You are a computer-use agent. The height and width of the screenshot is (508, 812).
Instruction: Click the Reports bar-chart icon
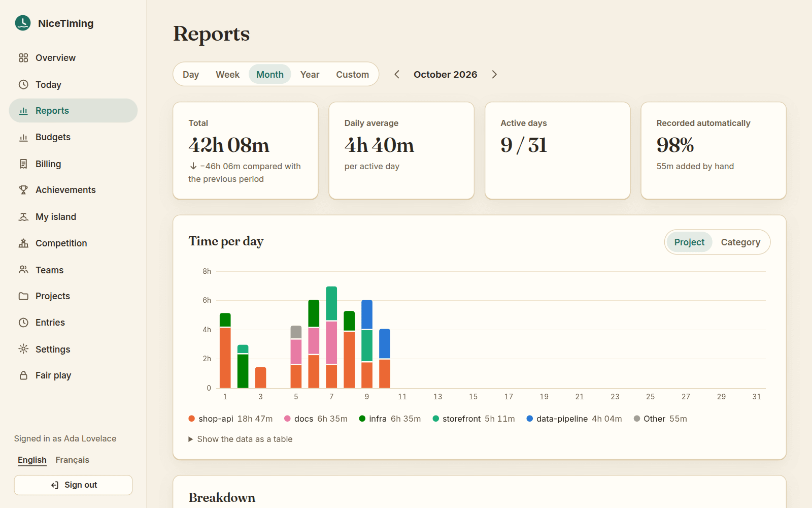click(23, 111)
